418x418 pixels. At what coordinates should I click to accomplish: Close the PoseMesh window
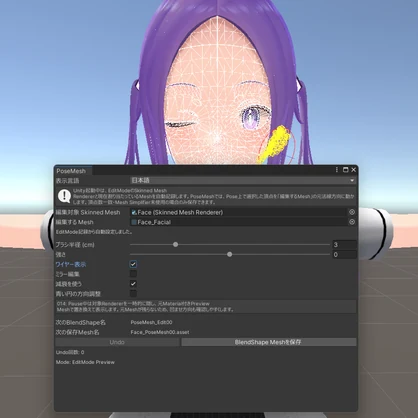pyautogui.click(x=354, y=170)
